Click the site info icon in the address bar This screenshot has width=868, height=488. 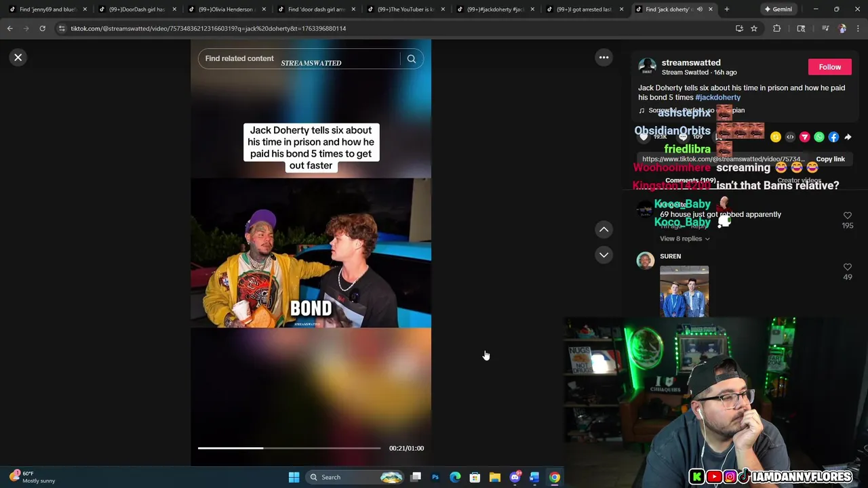click(61, 28)
